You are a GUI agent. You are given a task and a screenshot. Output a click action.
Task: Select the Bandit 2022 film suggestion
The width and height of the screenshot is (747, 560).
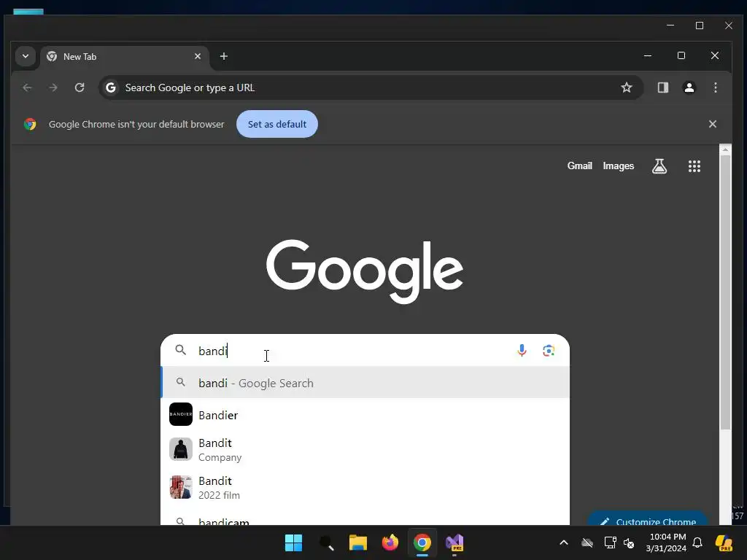365,488
